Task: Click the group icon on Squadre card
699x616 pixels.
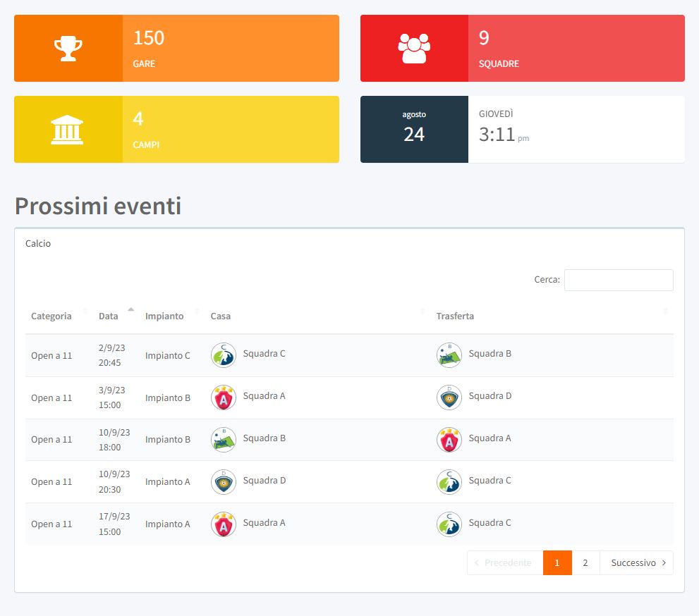Action: click(x=414, y=49)
